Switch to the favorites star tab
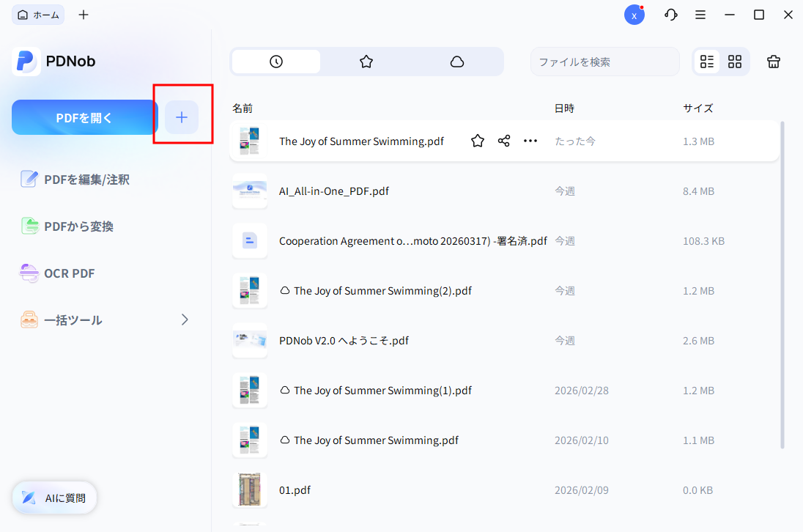The width and height of the screenshot is (803, 532). pyautogui.click(x=366, y=62)
